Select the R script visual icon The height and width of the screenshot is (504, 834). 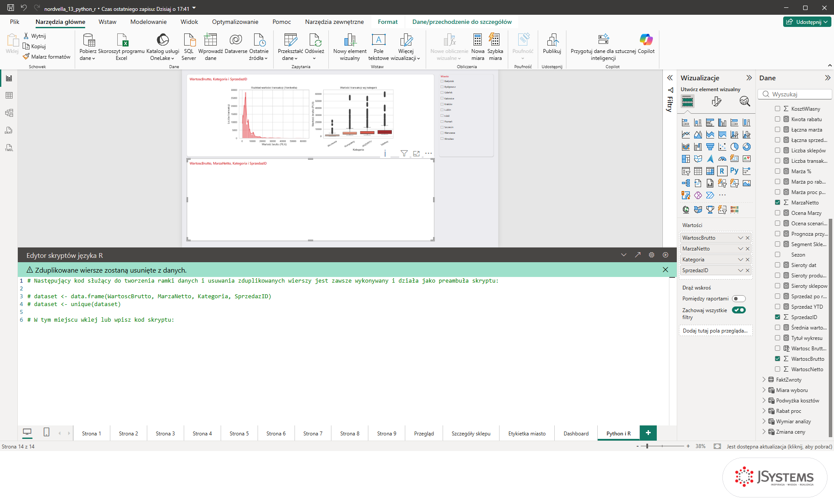722,171
